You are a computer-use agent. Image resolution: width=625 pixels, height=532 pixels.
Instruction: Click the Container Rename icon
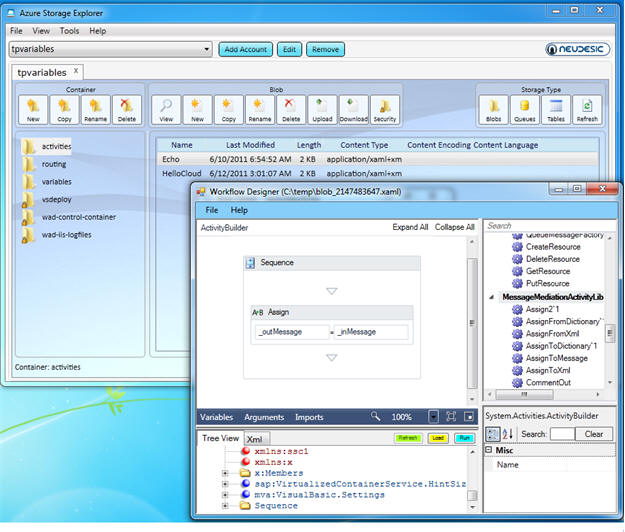click(96, 110)
